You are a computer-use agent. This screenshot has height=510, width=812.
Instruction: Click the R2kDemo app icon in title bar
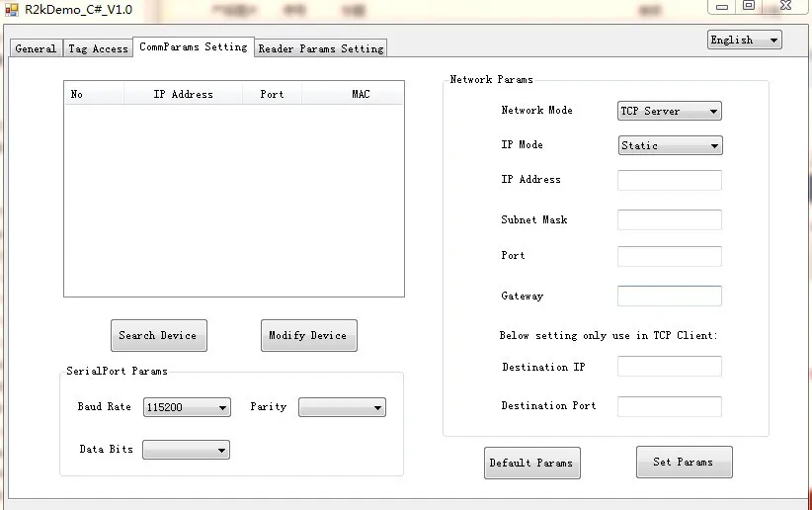click(x=12, y=9)
